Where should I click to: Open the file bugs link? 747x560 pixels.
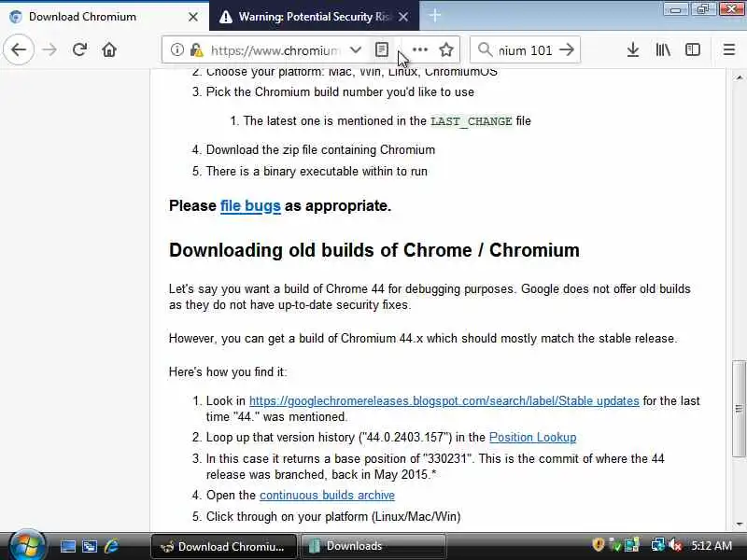click(250, 205)
